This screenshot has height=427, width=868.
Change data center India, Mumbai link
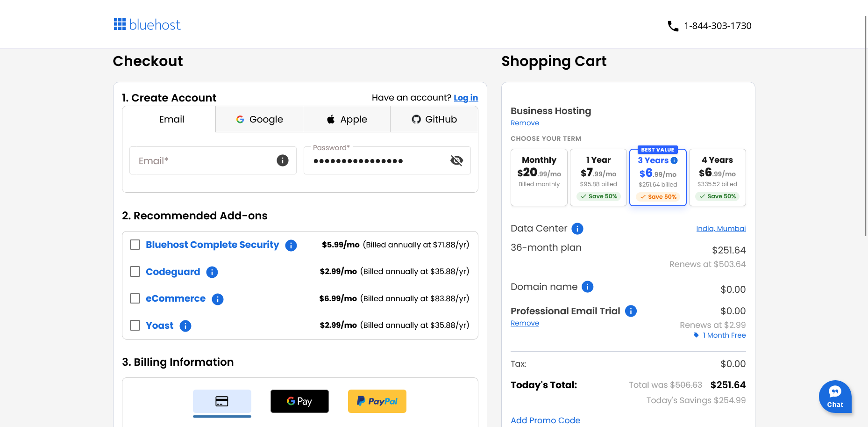coord(721,229)
